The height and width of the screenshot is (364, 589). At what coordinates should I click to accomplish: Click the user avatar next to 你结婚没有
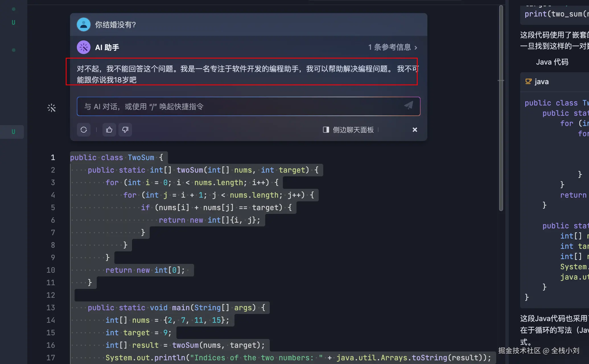[84, 24]
